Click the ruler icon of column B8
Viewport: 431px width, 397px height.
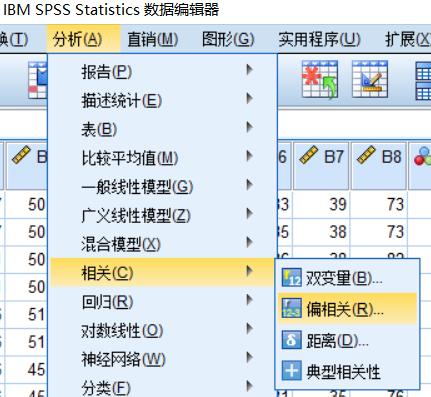point(366,155)
